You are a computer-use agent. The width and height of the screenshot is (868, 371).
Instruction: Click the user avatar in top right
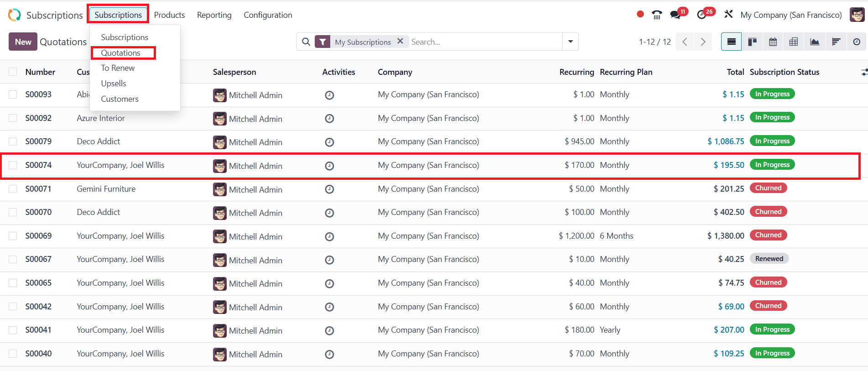pyautogui.click(x=857, y=15)
